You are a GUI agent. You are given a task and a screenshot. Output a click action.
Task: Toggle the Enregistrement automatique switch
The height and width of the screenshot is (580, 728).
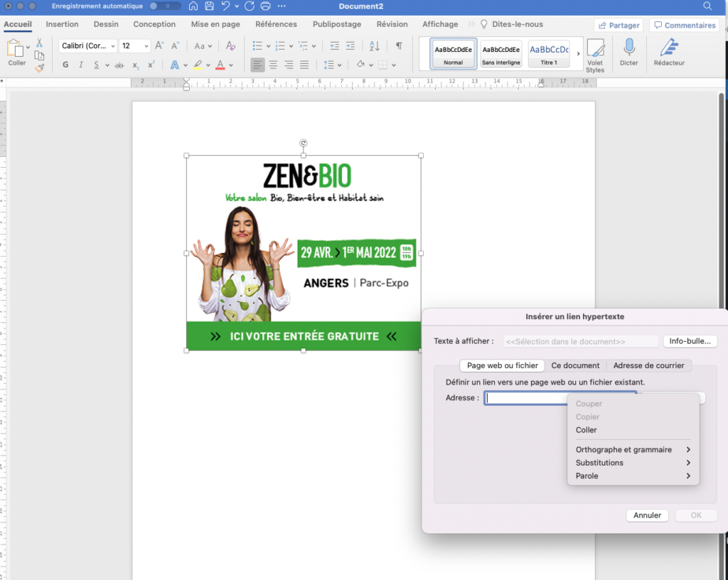tap(165, 6)
